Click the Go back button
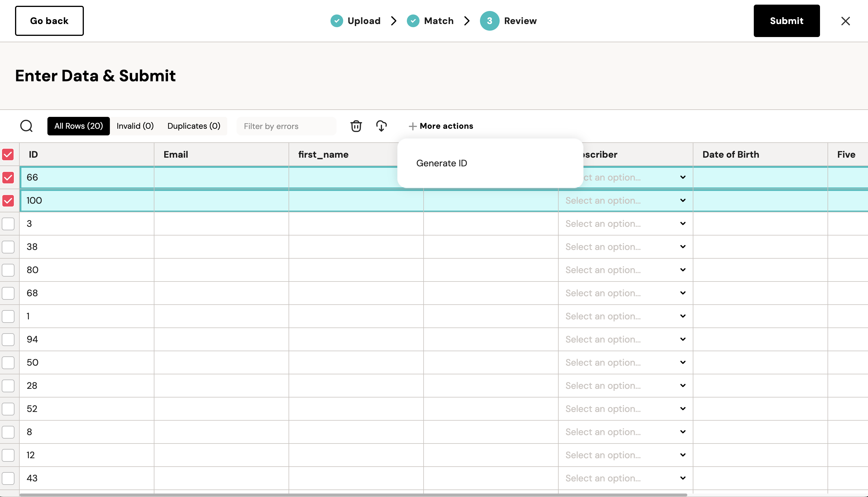This screenshot has height=497, width=868. (49, 21)
